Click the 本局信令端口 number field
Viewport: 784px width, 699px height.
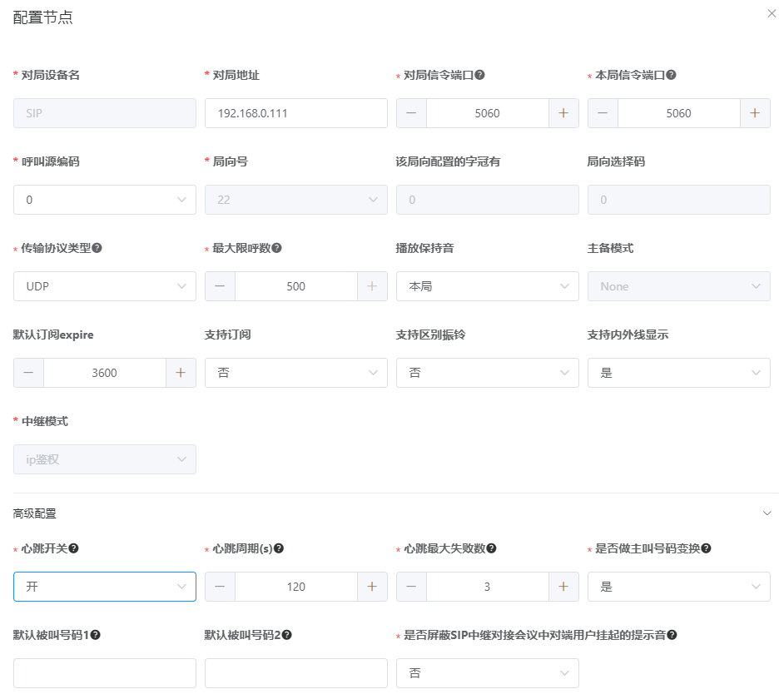tap(679, 113)
